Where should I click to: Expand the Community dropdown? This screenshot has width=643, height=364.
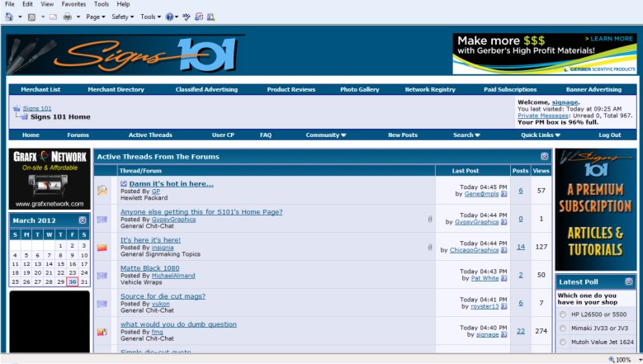click(x=325, y=135)
